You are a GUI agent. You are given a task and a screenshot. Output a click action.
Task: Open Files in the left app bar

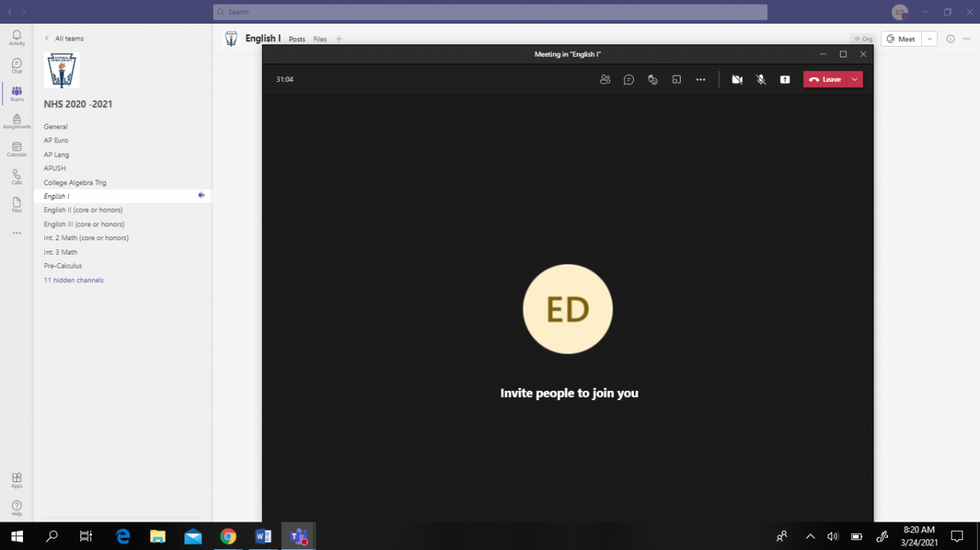pyautogui.click(x=17, y=204)
